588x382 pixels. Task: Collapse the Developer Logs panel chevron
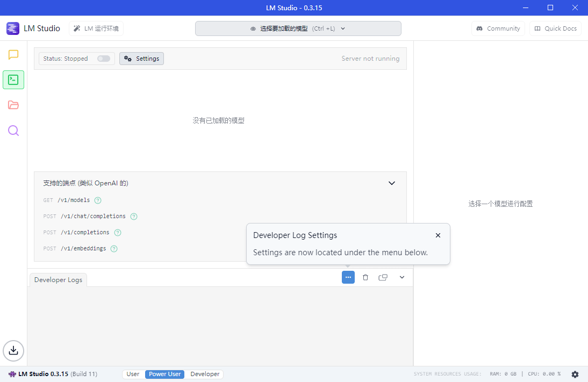pos(401,277)
